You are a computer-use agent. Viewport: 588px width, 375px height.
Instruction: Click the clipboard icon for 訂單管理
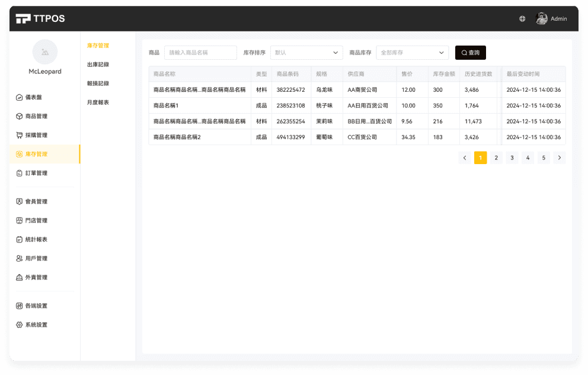[20, 173]
